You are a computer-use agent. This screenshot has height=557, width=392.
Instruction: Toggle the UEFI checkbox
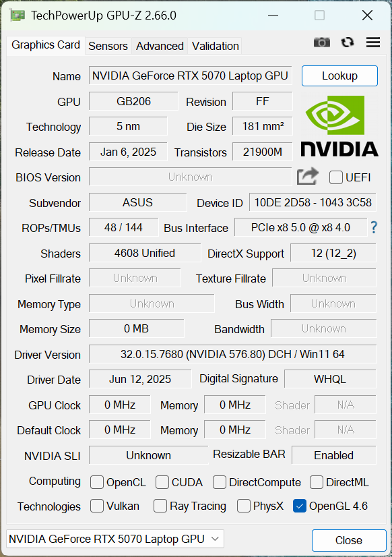click(336, 177)
